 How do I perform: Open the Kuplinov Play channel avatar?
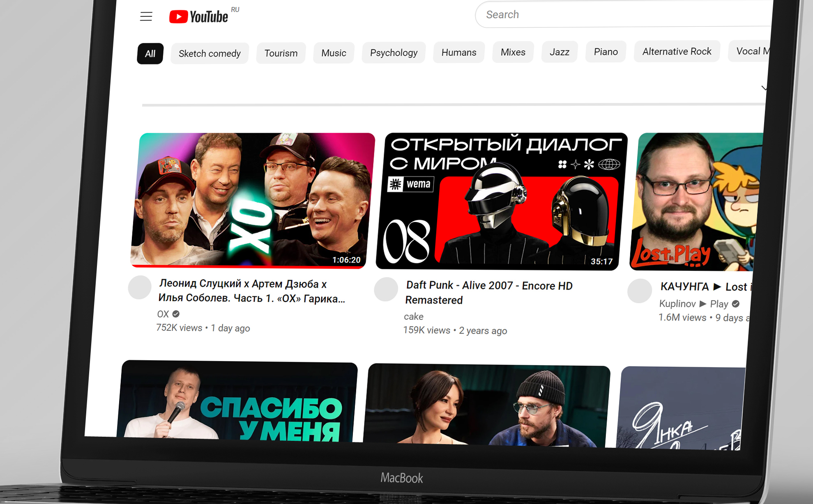639,291
